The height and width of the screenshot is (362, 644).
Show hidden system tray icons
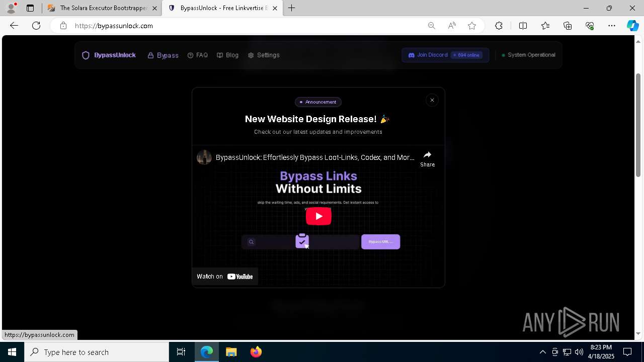point(542,352)
